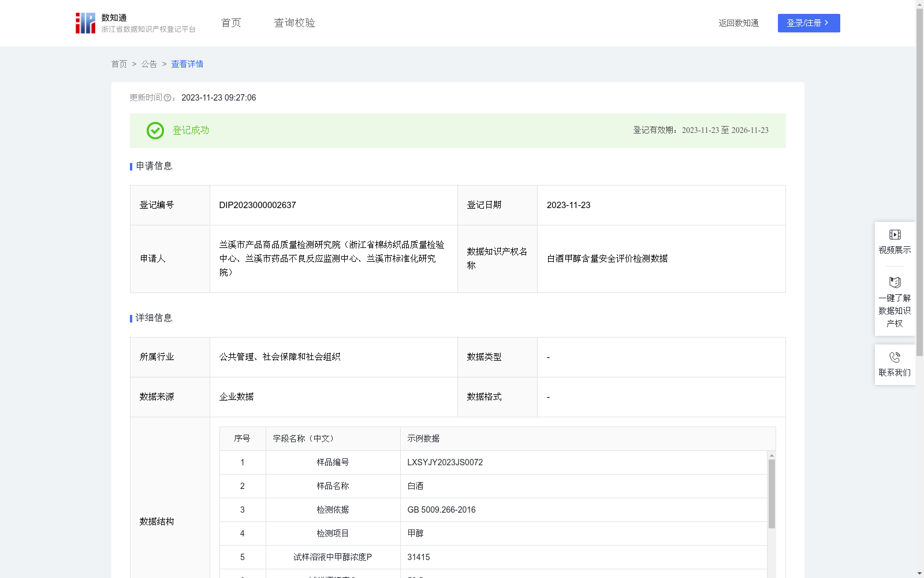Click the 视频展示 label in side panel

(x=895, y=250)
